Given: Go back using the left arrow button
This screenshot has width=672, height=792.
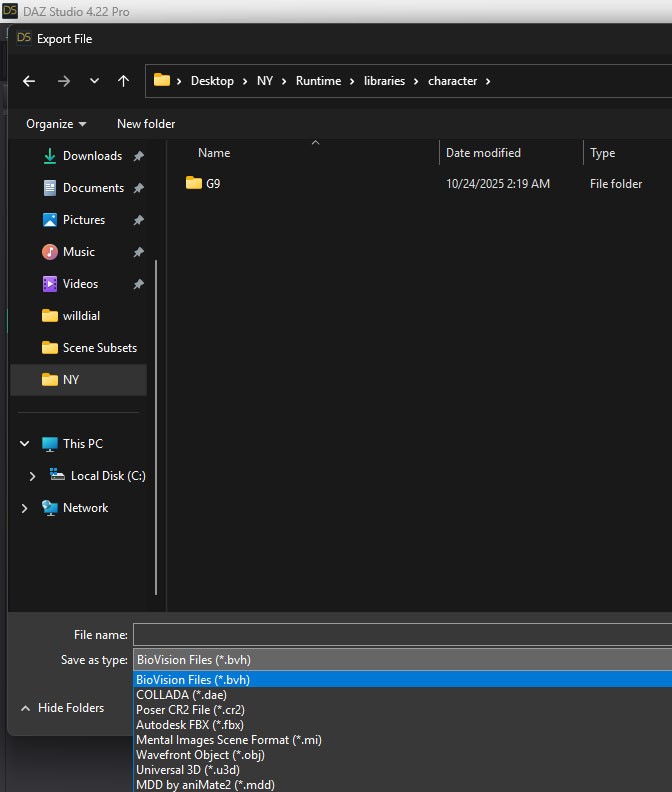Looking at the screenshot, I should click(29, 81).
